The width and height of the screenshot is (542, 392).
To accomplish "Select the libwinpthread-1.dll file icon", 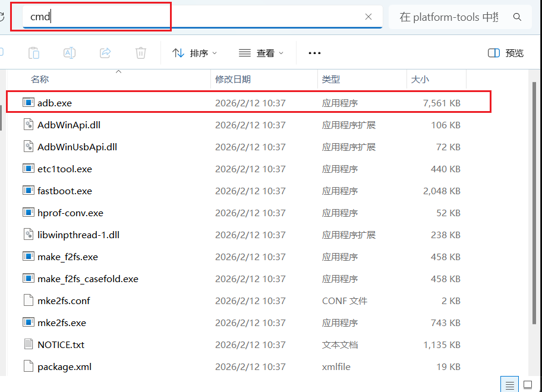I will point(29,234).
